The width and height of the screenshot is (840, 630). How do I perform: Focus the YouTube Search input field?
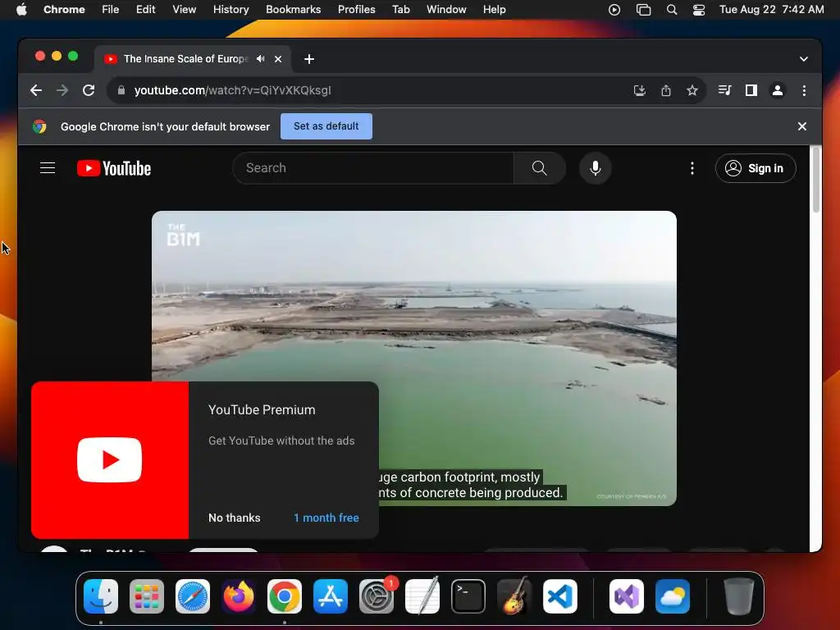pos(373,168)
